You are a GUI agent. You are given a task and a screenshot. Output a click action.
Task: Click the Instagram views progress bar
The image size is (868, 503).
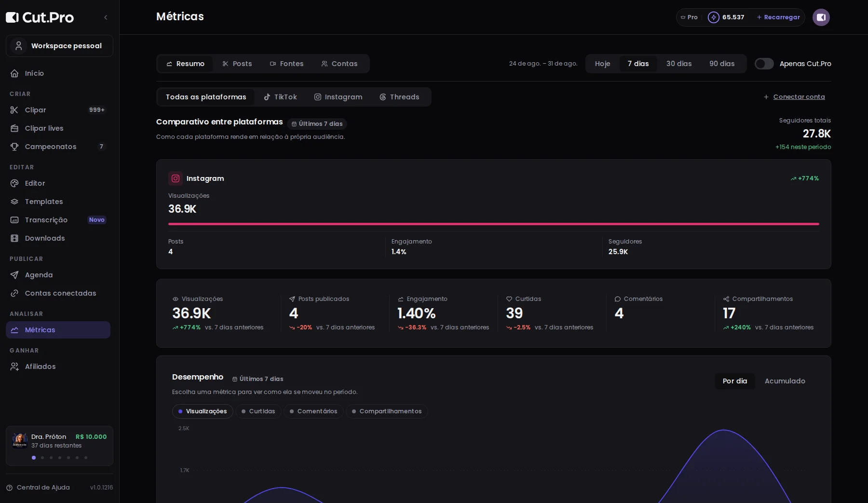click(x=493, y=224)
